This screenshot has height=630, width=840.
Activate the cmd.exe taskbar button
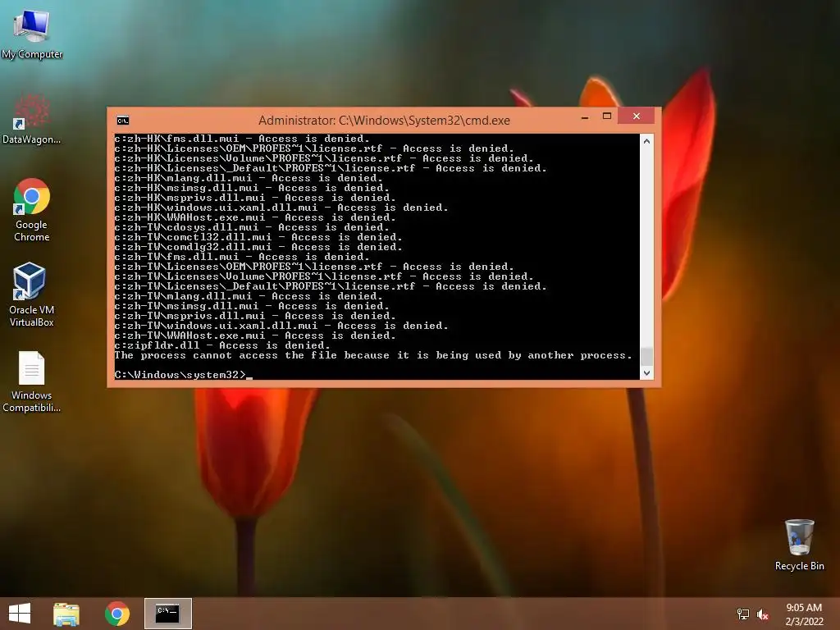coord(167,614)
